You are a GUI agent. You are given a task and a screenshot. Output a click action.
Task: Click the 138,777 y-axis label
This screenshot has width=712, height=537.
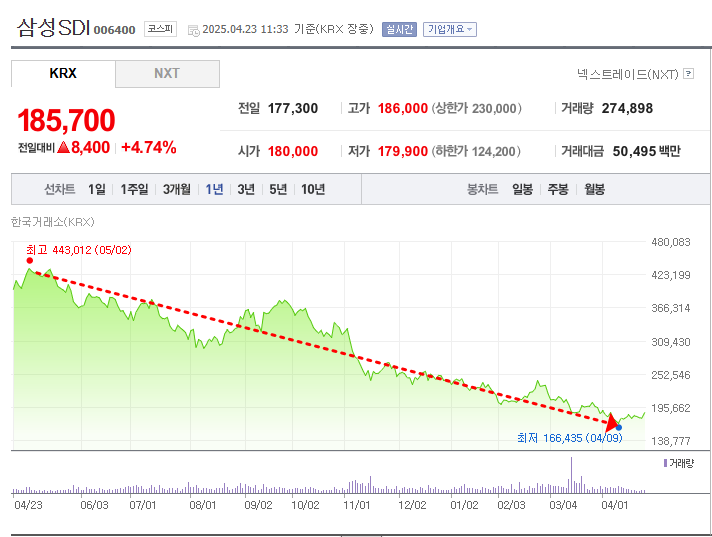click(x=671, y=441)
